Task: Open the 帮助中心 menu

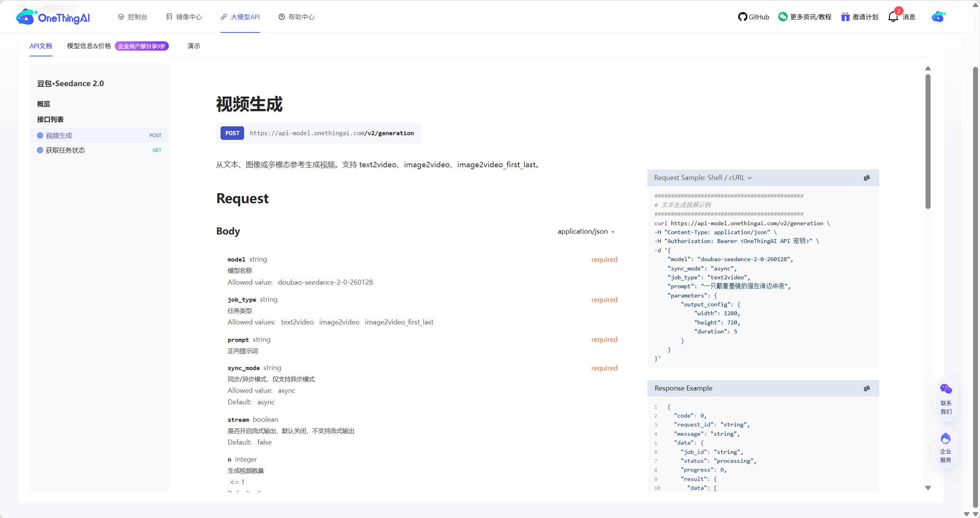Action: pos(296,17)
